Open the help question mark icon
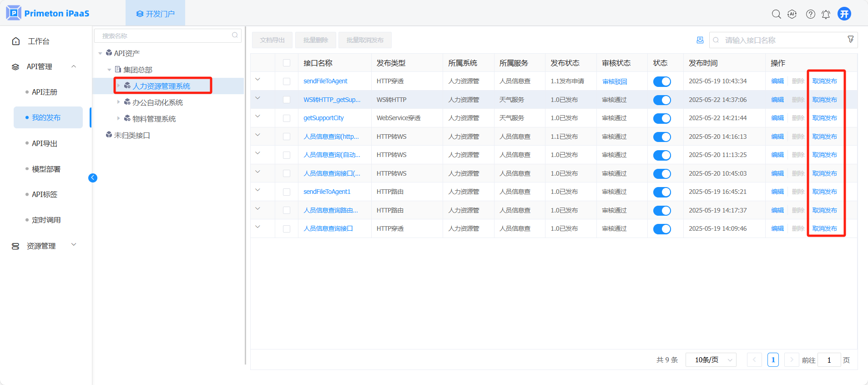The height and width of the screenshot is (385, 868). pos(810,14)
